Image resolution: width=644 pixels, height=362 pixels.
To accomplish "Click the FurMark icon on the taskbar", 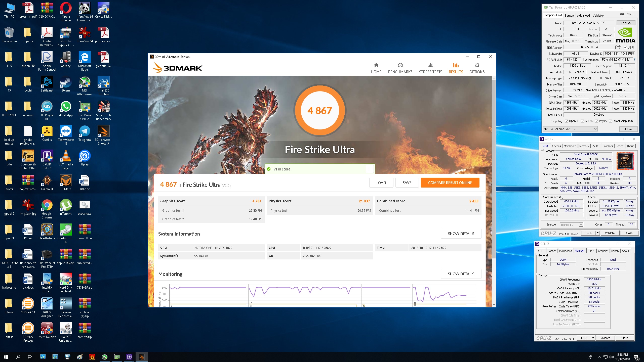I will click(92, 357).
